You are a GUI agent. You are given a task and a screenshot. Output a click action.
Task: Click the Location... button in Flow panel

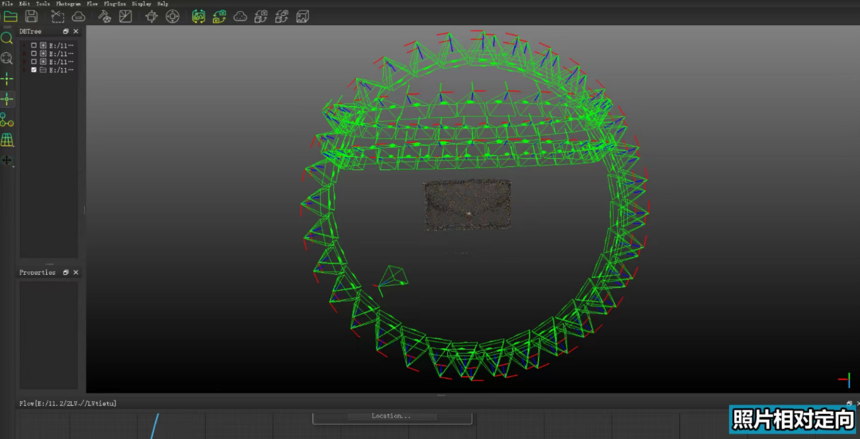392,417
